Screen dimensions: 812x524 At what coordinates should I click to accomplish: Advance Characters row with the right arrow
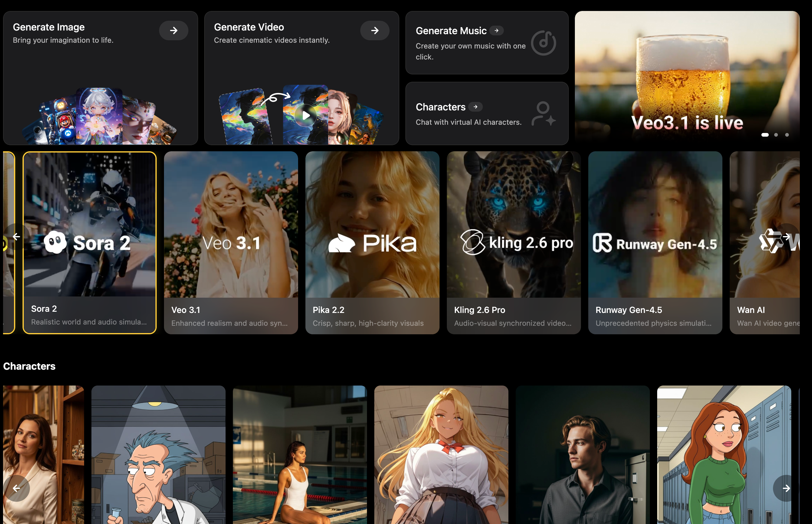[786, 488]
